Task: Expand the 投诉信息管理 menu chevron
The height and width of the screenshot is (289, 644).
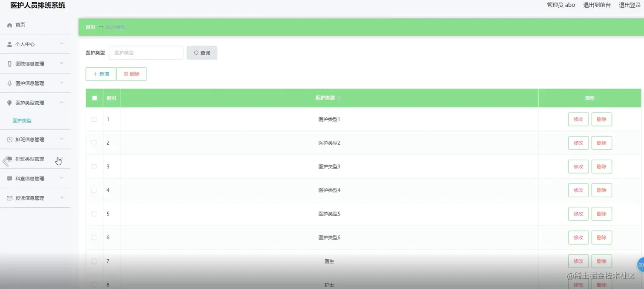Action: pyautogui.click(x=62, y=198)
